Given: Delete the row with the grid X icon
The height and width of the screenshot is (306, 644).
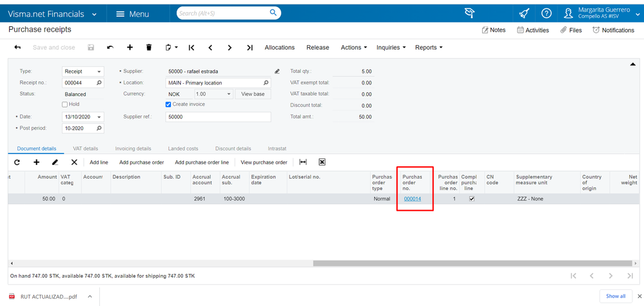Looking at the screenshot, I should click(74, 162).
